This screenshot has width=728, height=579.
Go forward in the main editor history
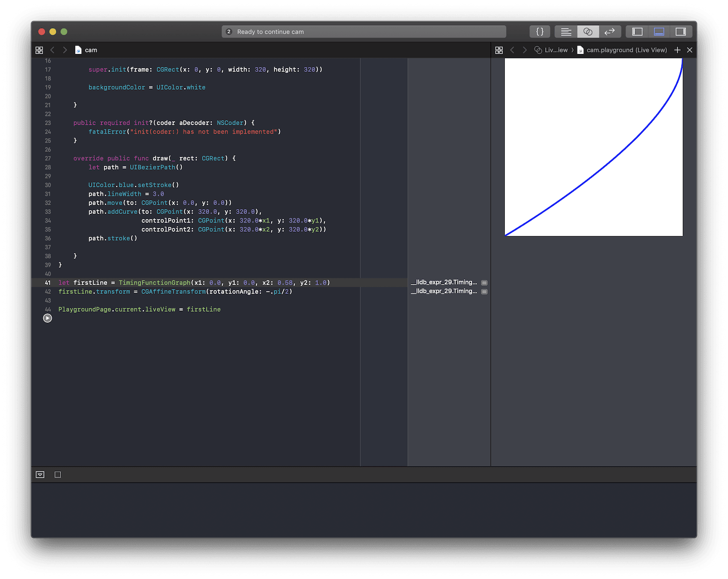65,50
